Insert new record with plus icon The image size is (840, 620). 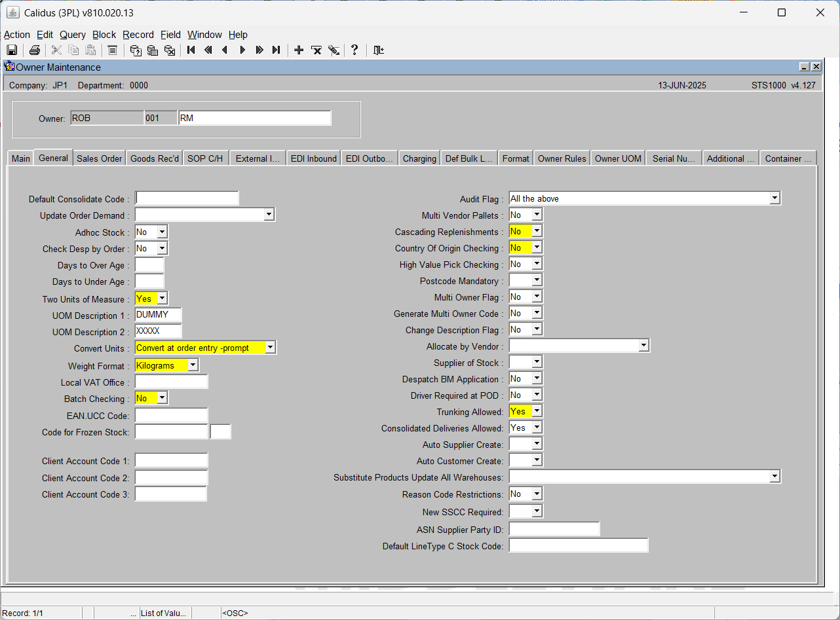(299, 50)
